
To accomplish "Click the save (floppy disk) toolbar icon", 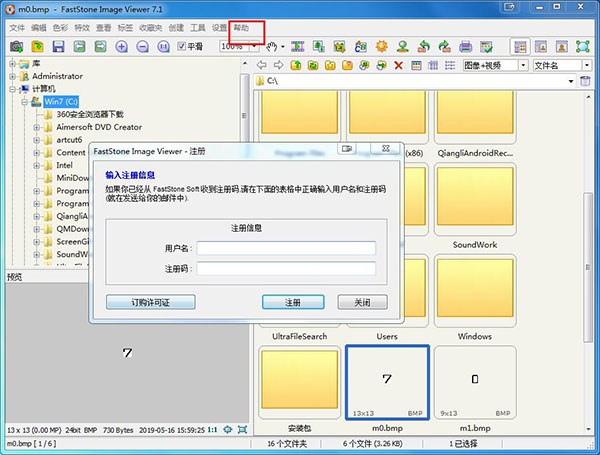I will coord(58,47).
